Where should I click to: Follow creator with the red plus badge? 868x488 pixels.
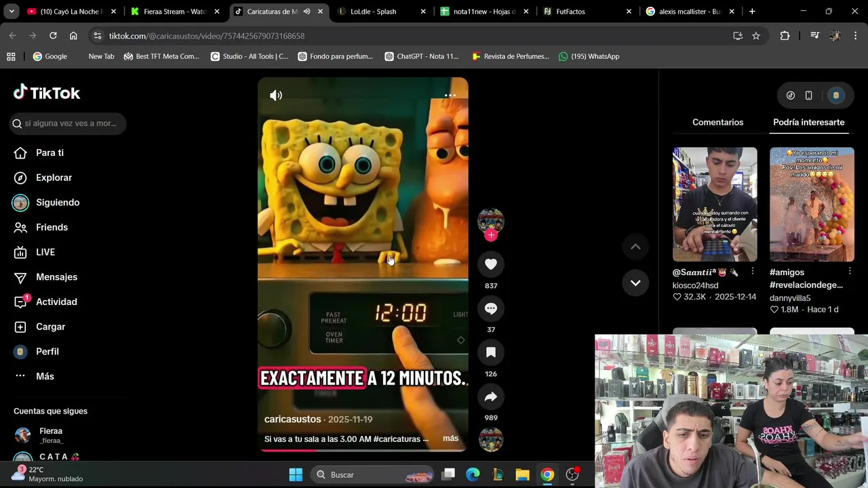pyautogui.click(x=491, y=235)
